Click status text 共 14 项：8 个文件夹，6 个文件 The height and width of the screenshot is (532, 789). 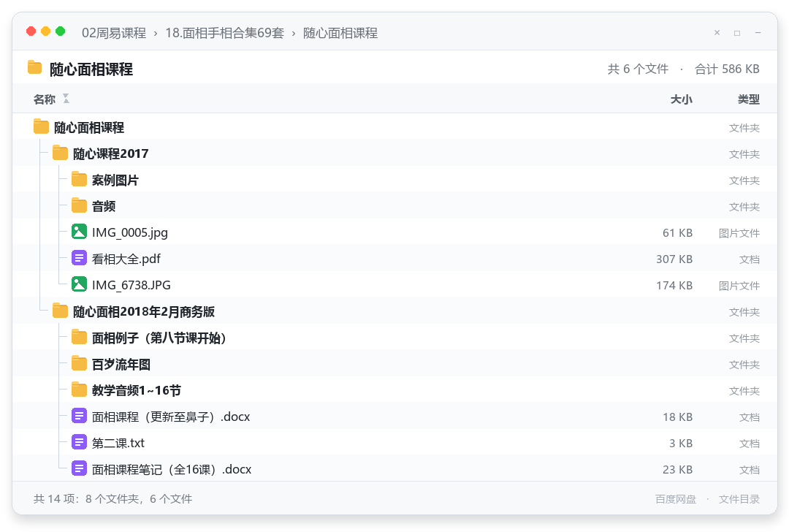pos(113,499)
